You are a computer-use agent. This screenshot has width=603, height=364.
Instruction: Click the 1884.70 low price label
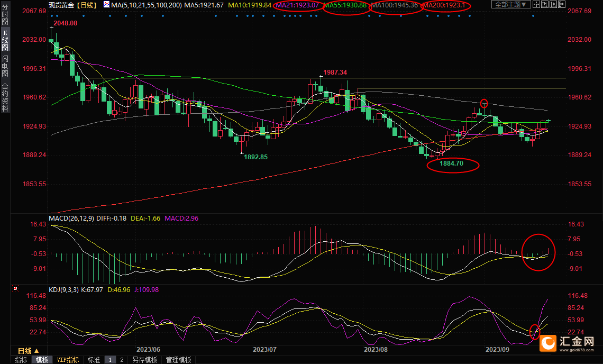[x=452, y=163]
